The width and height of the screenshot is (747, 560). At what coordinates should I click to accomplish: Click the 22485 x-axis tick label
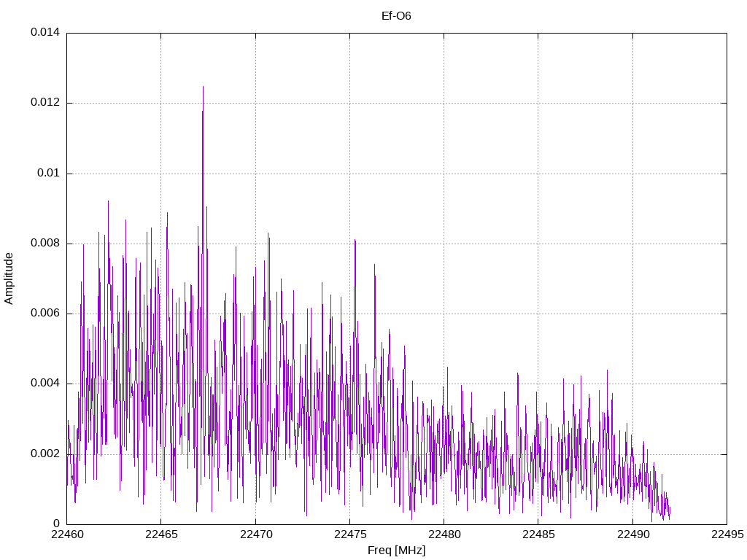point(539,534)
